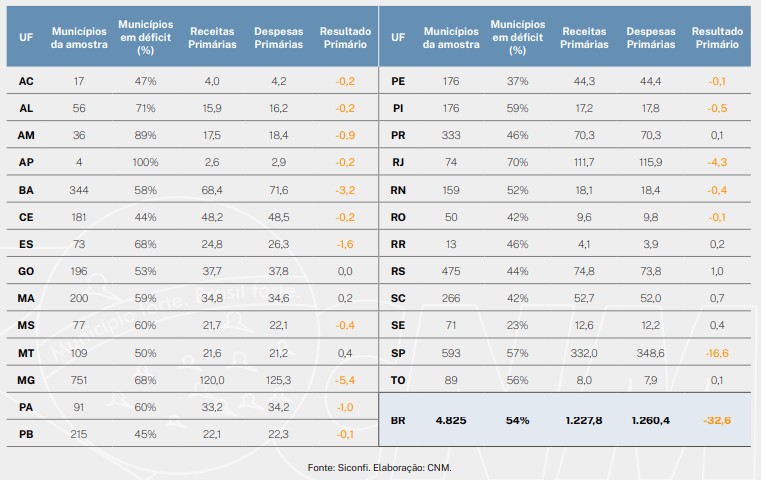Image resolution: width=761 pixels, height=480 pixels.
Task: Select the 593 municipalities value for SP
Action: 452,352
